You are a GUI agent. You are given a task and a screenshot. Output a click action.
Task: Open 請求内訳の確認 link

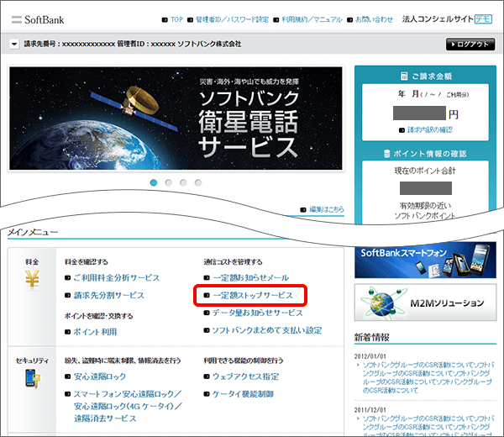click(430, 130)
